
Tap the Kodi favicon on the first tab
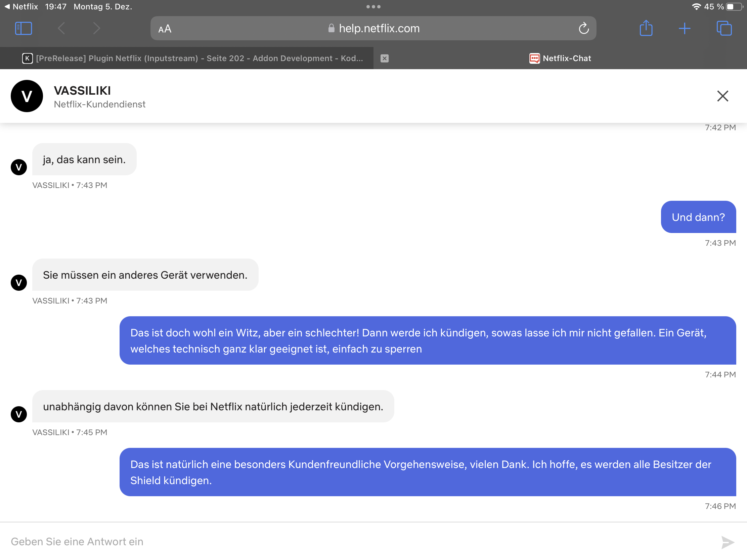pos(27,58)
